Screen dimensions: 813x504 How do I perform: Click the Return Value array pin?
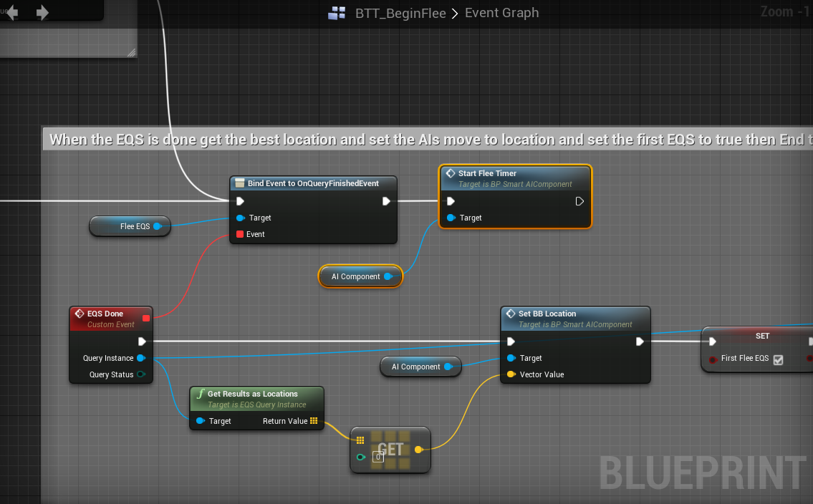[314, 421]
